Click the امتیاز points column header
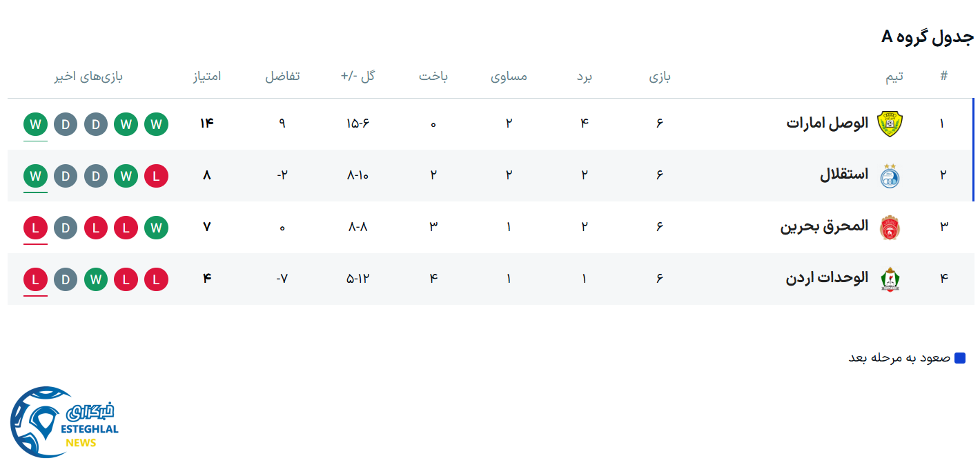The height and width of the screenshot is (476, 980). click(x=207, y=77)
